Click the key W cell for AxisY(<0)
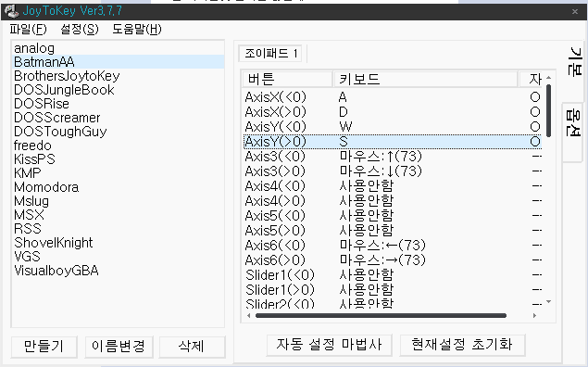 pos(345,126)
